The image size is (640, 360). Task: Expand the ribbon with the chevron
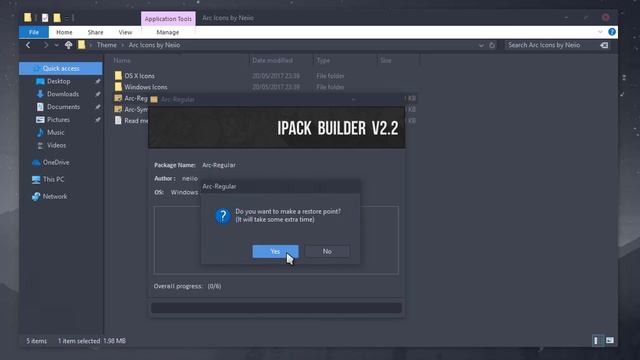(600, 32)
